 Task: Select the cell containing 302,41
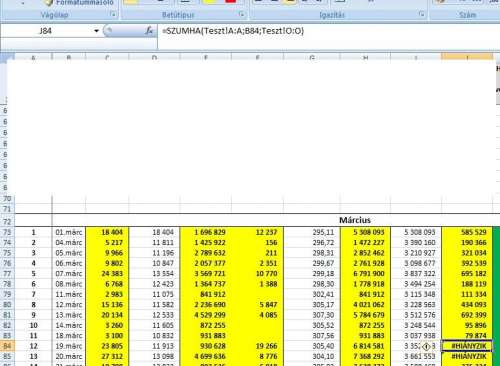[x=312, y=294]
